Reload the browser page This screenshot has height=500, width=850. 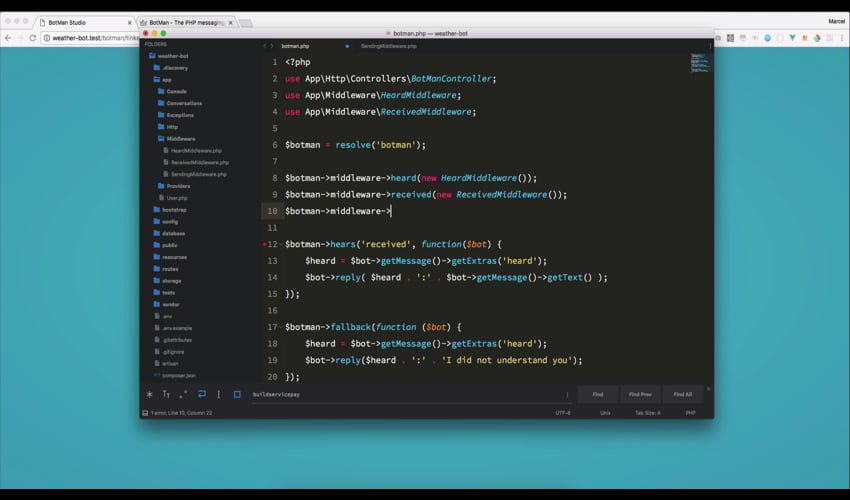[33, 38]
